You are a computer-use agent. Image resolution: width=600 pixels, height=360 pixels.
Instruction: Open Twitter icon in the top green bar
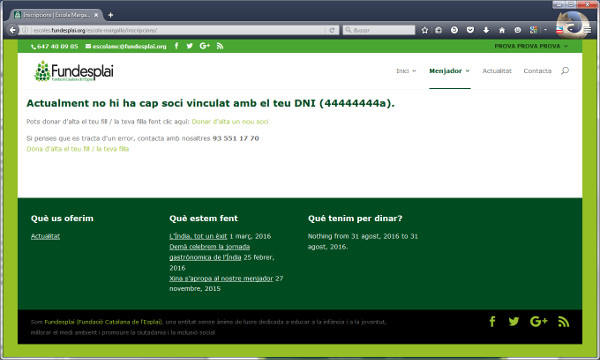189,46
